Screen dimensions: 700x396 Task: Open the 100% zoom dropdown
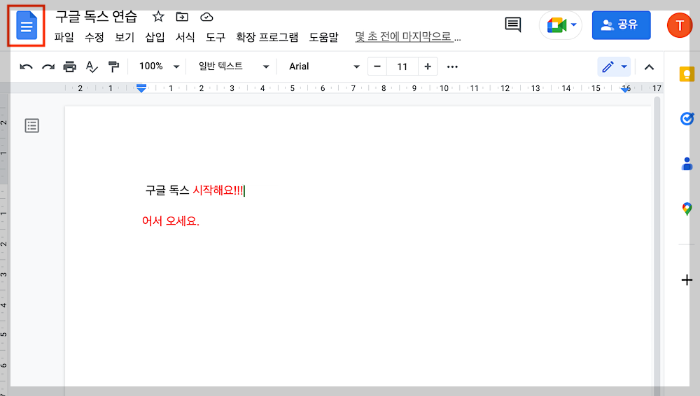[159, 67]
